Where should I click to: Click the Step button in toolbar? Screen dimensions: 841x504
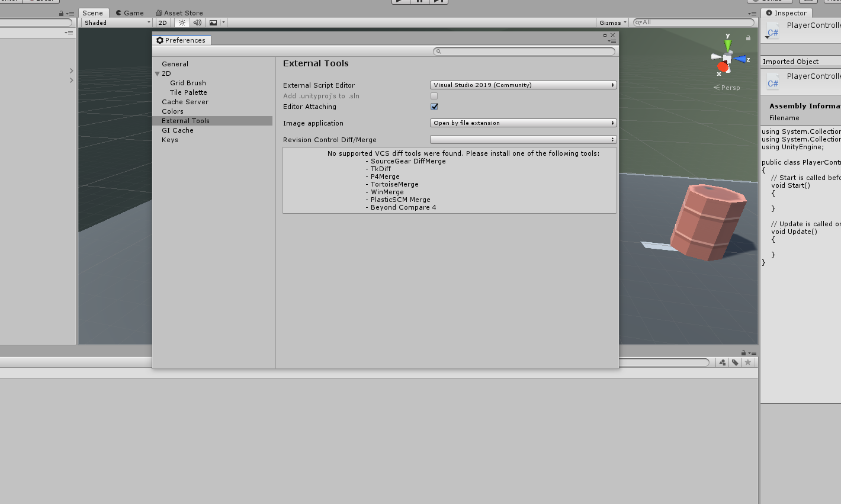click(x=439, y=1)
